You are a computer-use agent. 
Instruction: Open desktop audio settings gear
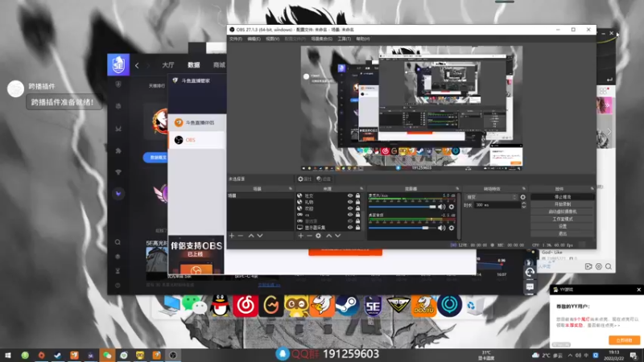pos(452,228)
